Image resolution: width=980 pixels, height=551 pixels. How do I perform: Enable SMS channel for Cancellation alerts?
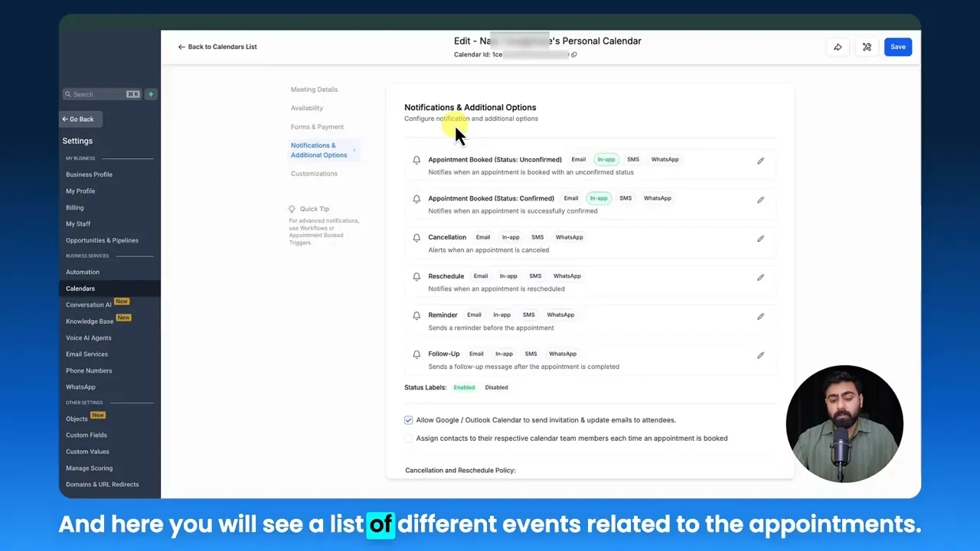[537, 237]
